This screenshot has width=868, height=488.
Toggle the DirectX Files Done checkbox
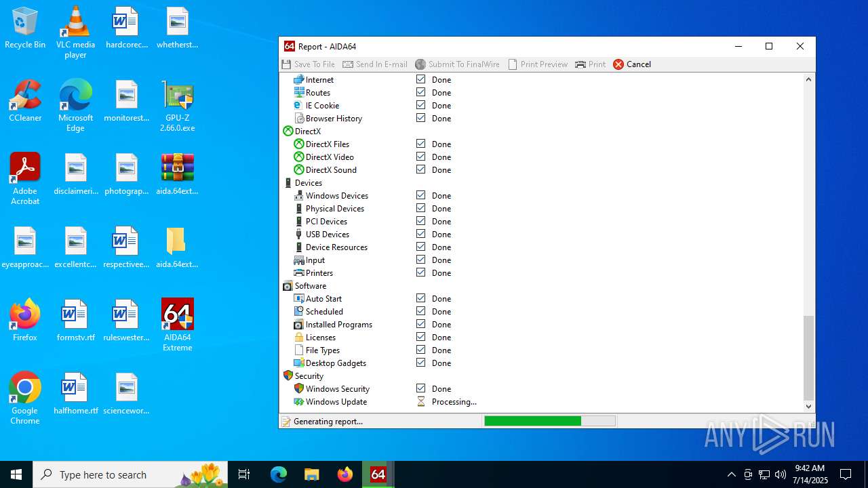point(420,144)
